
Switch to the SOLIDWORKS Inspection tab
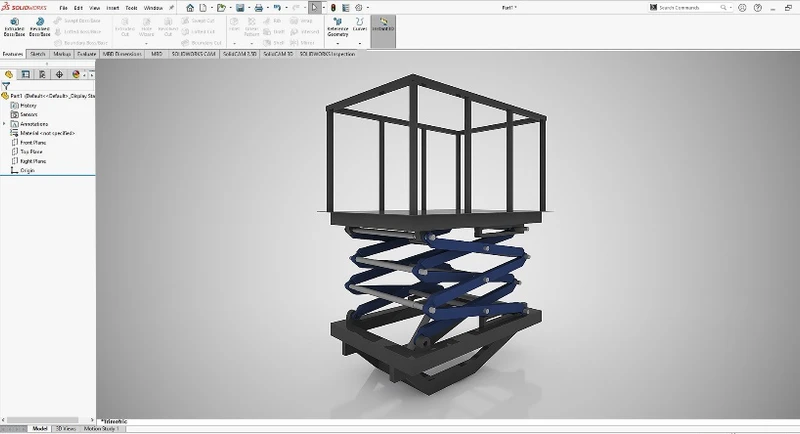pos(327,54)
